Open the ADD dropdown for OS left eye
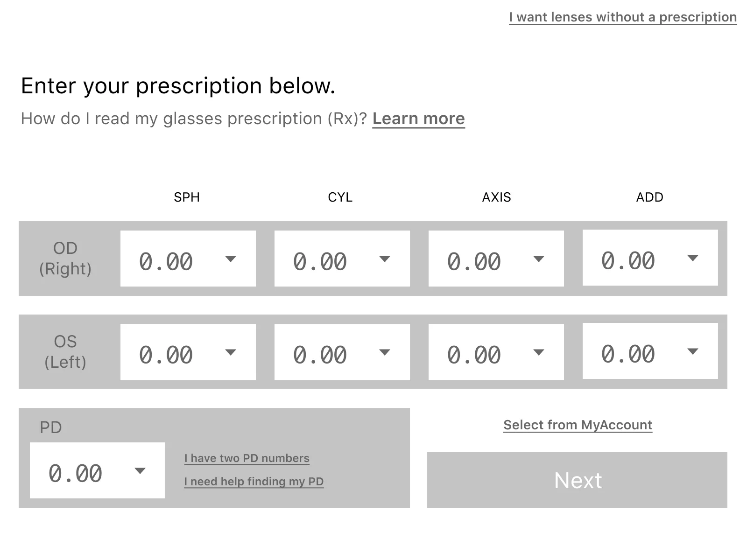Screen dimensions: 747x560 coord(694,351)
